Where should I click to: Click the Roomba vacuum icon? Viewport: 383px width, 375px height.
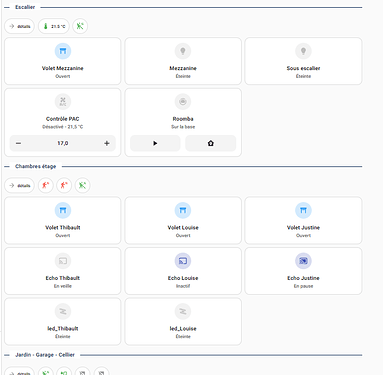(x=183, y=102)
